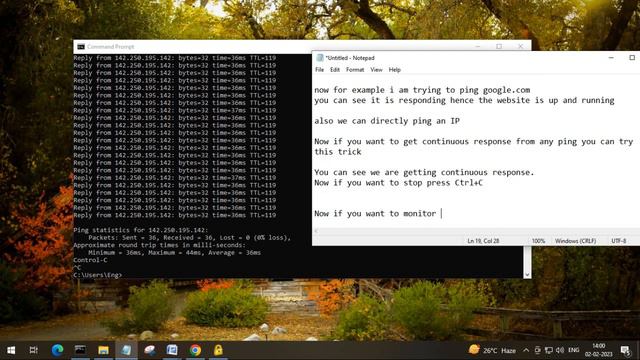Open the Word taskbar icon
Image resolution: width=640 pixels, height=360 pixels.
172,350
